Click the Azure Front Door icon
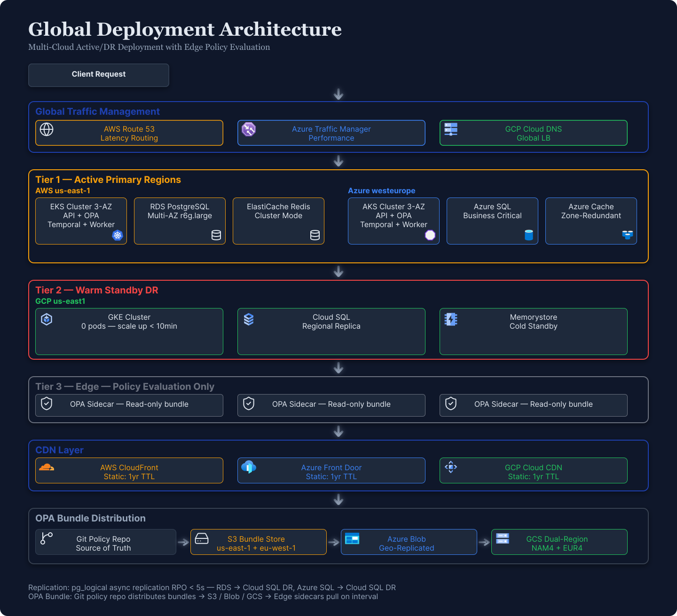 click(x=249, y=467)
